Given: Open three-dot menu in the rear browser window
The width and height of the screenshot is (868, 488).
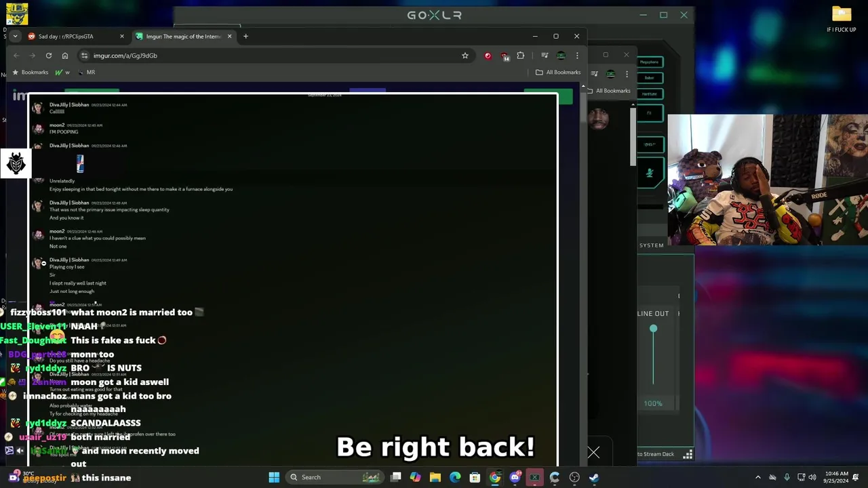Looking at the screenshot, I should [x=627, y=74].
